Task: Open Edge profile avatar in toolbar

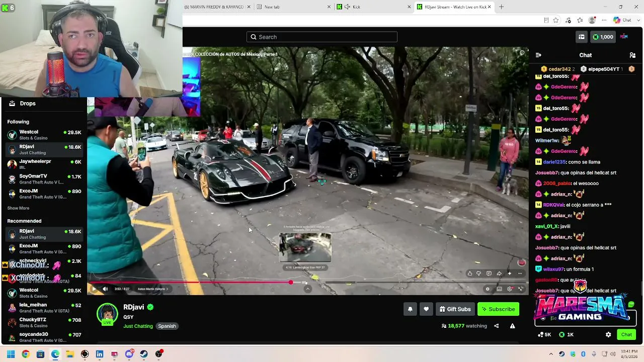Action: (x=592, y=20)
